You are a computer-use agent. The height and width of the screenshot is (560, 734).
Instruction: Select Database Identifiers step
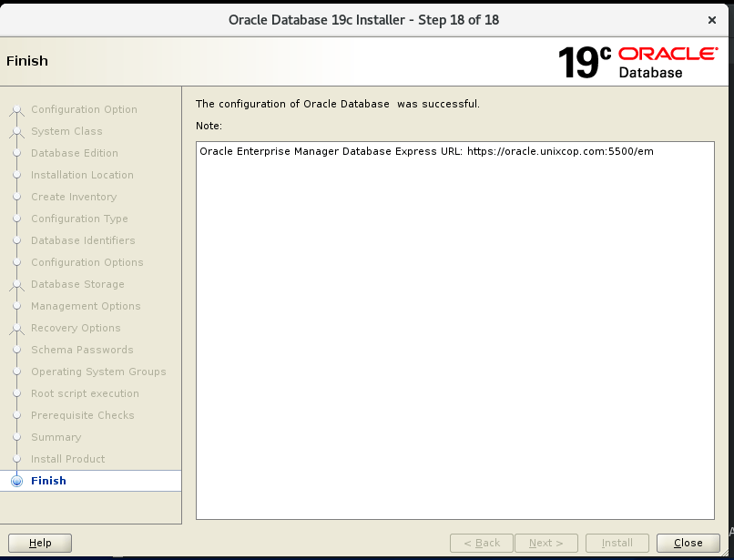(83, 240)
